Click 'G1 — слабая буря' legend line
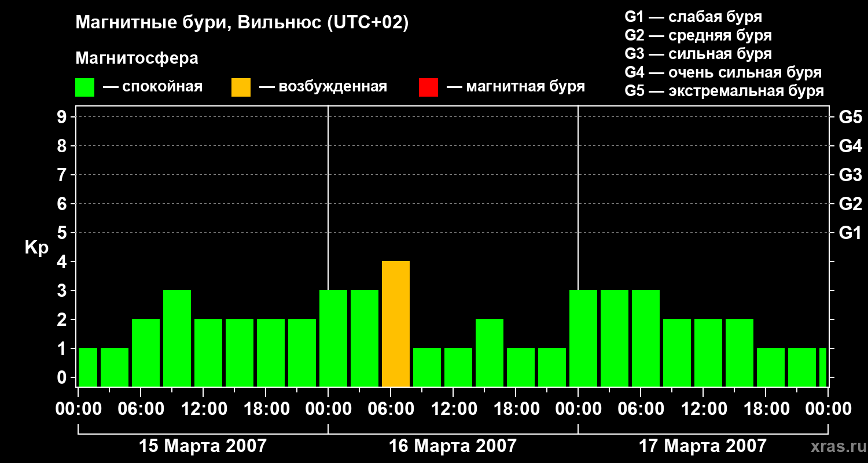 pos(693,17)
